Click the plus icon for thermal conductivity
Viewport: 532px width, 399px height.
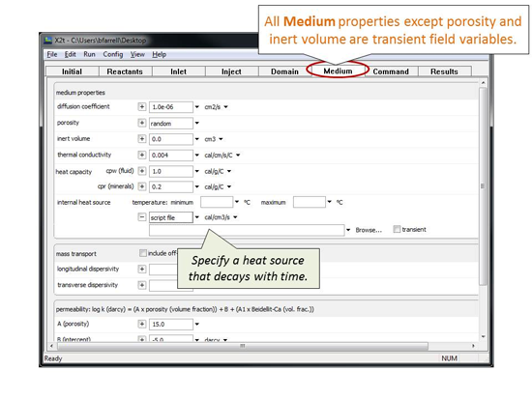click(x=142, y=155)
